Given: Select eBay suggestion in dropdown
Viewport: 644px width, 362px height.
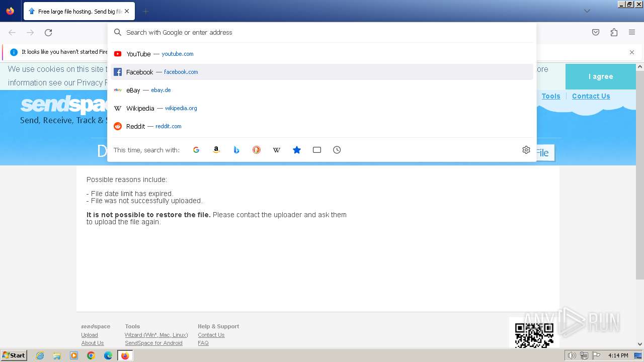Looking at the screenshot, I should pyautogui.click(x=322, y=90).
